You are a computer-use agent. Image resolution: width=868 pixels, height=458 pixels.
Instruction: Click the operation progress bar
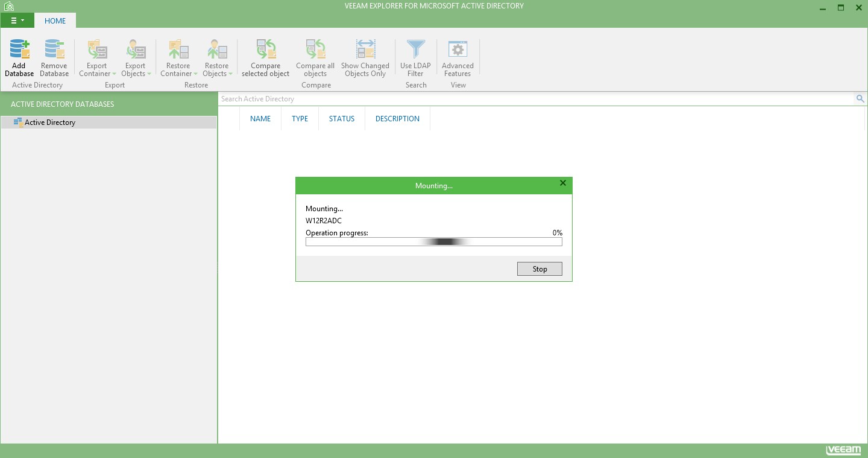click(x=434, y=242)
